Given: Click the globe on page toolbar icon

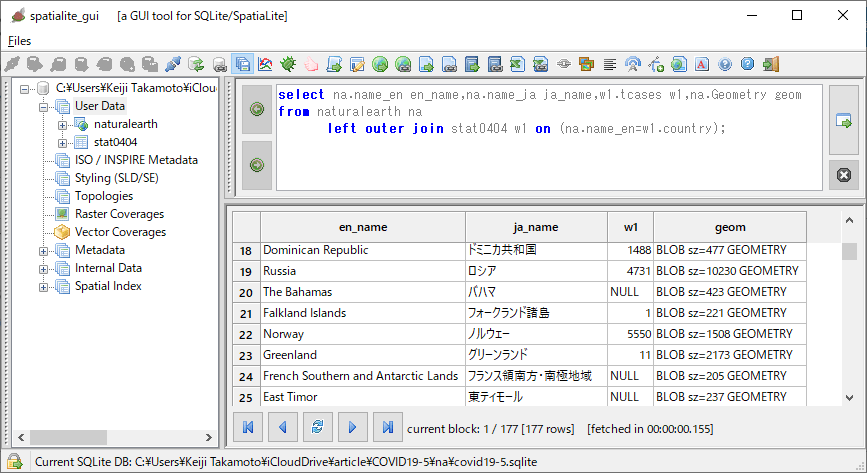Looking at the screenshot, I should coord(679,64).
